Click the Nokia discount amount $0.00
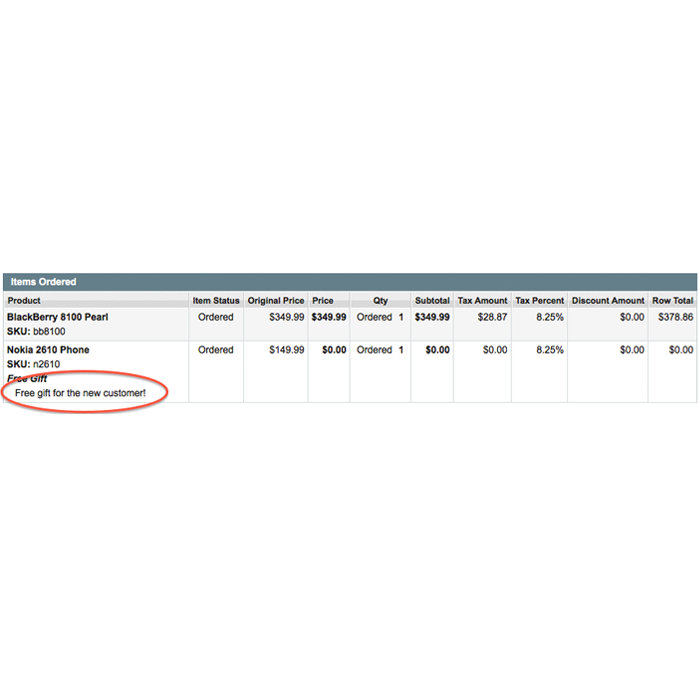 click(632, 350)
